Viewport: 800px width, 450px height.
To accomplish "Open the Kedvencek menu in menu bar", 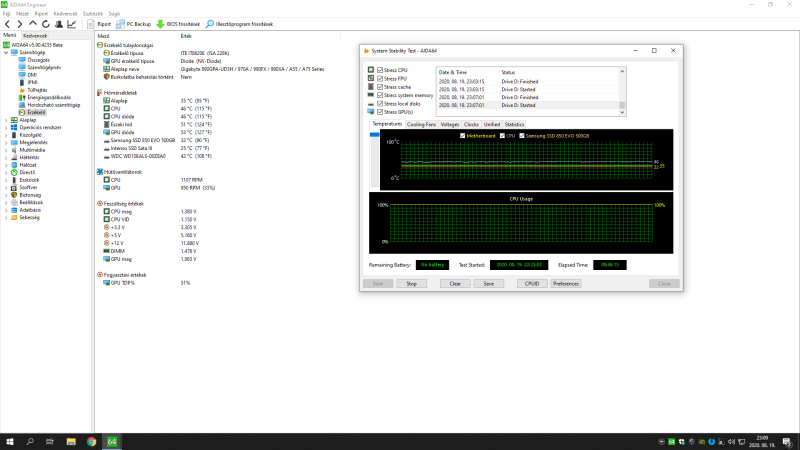I will click(x=65, y=14).
